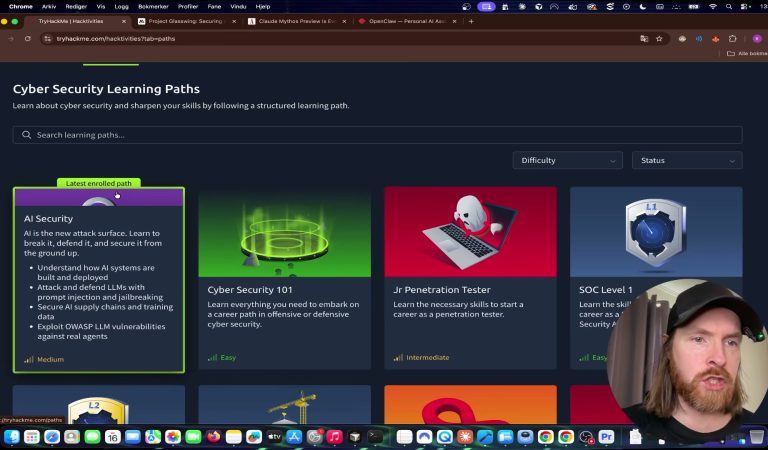The image size is (768, 450).
Task: Open the Jr Penetration Tester path title
Action: pos(442,289)
